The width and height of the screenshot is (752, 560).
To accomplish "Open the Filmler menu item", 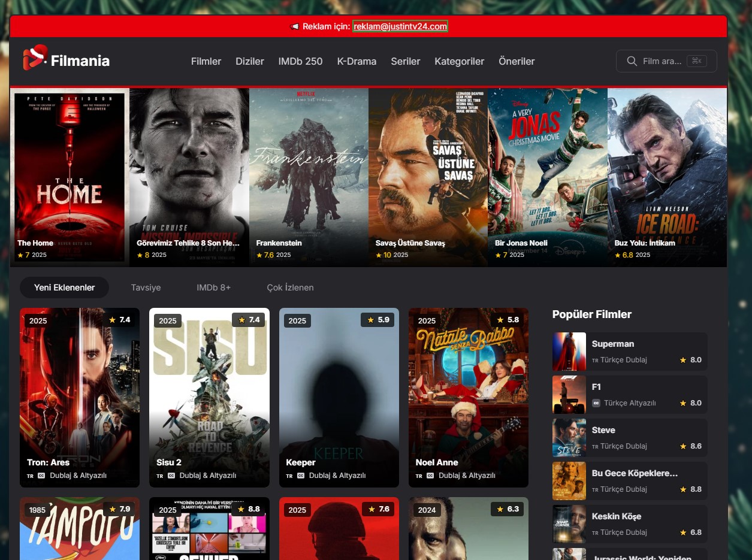I will pos(206,61).
